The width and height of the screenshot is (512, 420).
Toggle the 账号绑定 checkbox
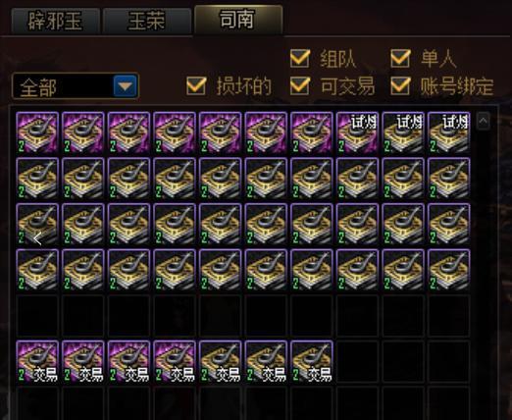coord(400,86)
